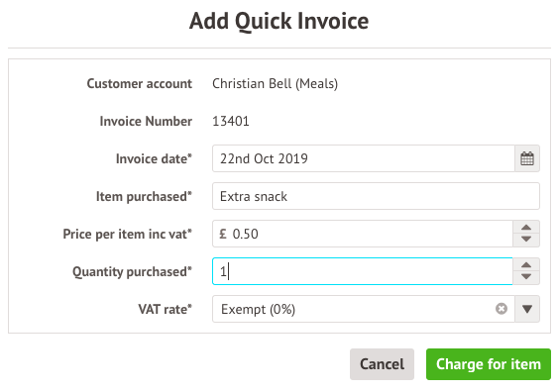Click the Quantity purchased label

(132, 272)
